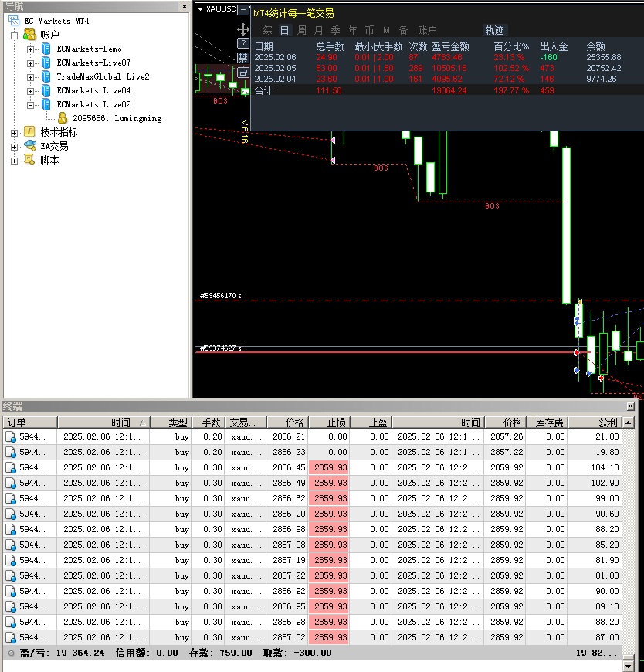Click the 技术指标 indicators icon
The height and width of the screenshot is (672, 644).
[29, 132]
